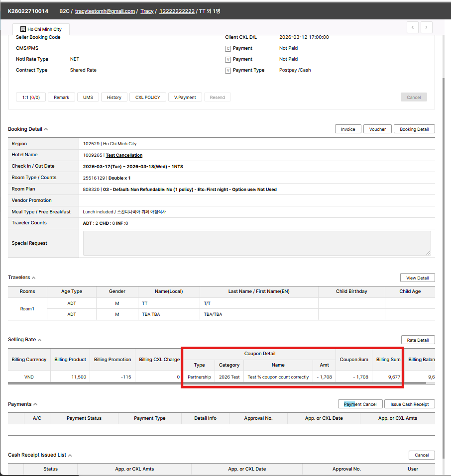The image size is (451, 476).
Task: Open Rate Detail for selling rate
Action: (418, 340)
